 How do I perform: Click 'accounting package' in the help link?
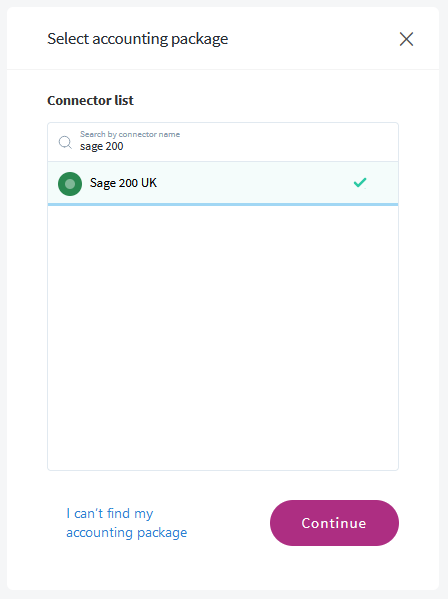[x=126, y=533]
